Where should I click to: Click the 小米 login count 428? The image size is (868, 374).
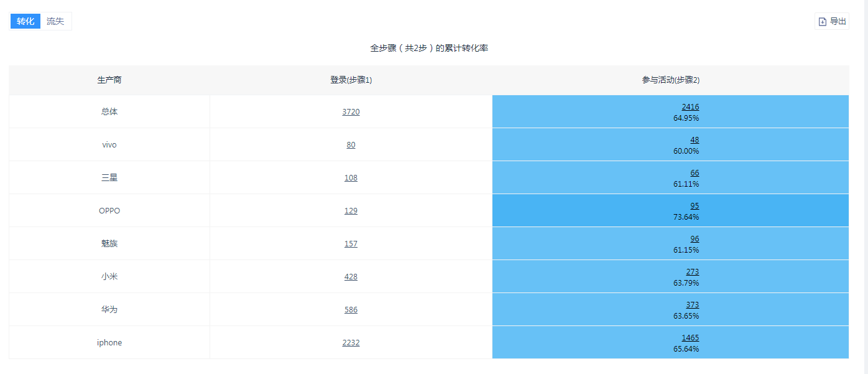coord(351,277)
